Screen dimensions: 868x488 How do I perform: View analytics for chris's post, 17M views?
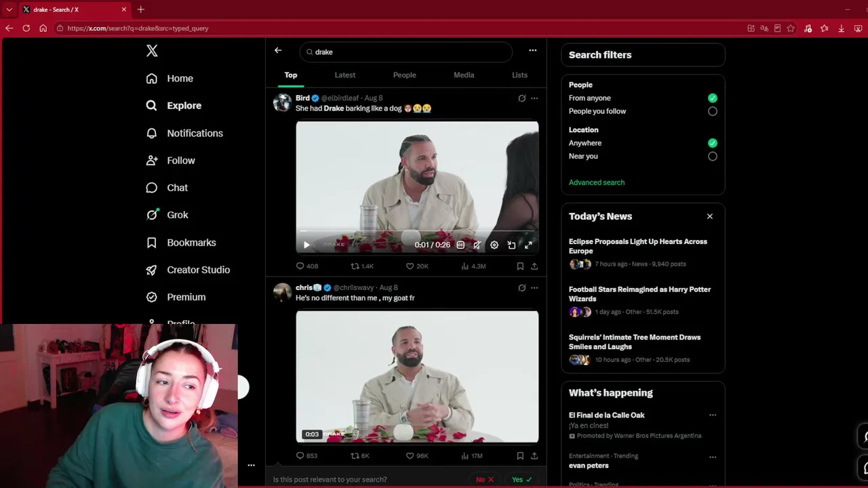tap(472, 456)
